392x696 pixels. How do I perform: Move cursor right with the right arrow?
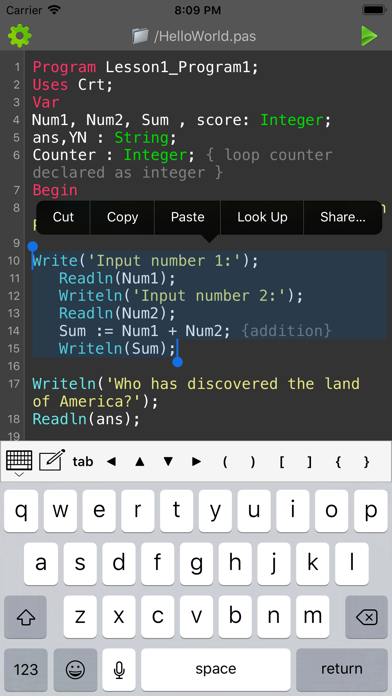[196, 462]
